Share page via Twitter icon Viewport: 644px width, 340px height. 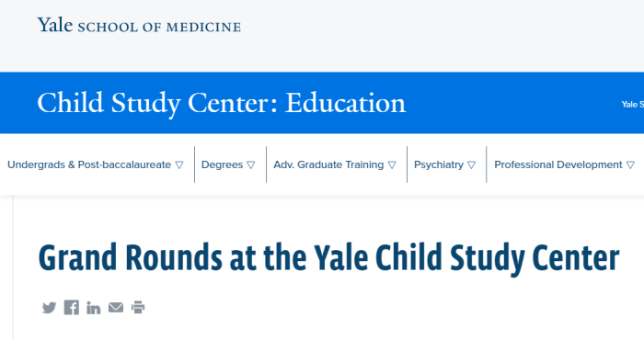point(49,308)
